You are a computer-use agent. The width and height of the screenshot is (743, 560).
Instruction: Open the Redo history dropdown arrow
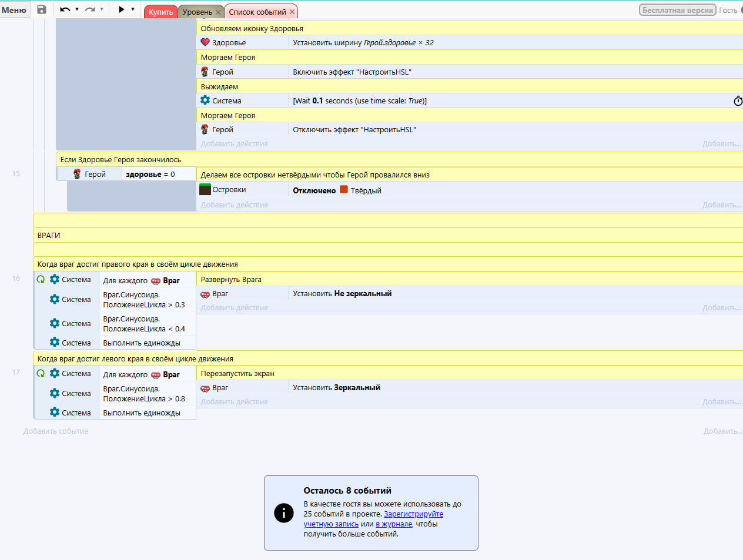pyautogui.click(x=102, y=9)
